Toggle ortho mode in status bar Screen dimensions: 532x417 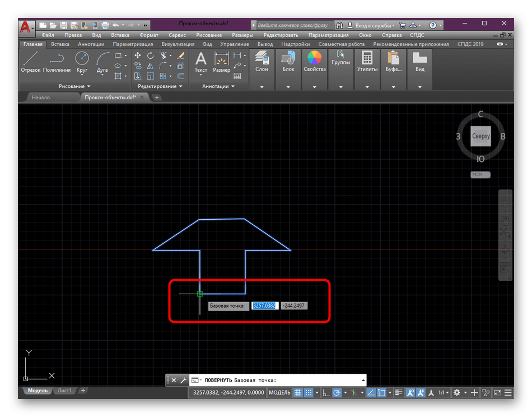[326, 392]
